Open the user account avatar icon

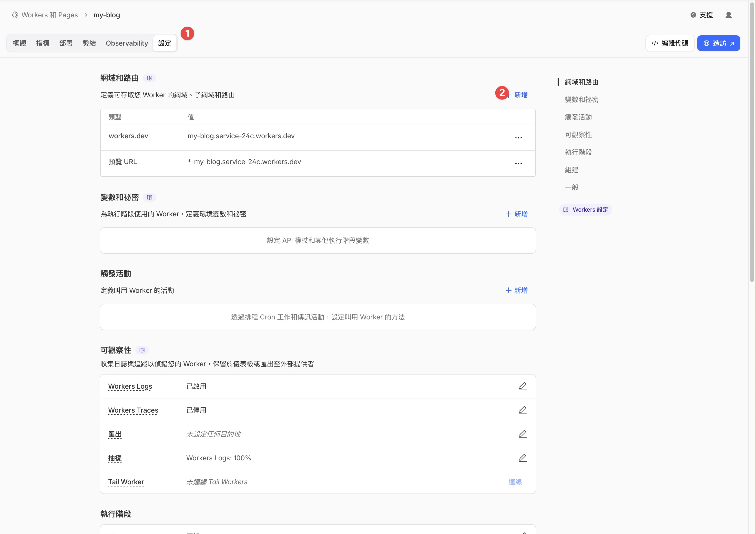[728, 15]
